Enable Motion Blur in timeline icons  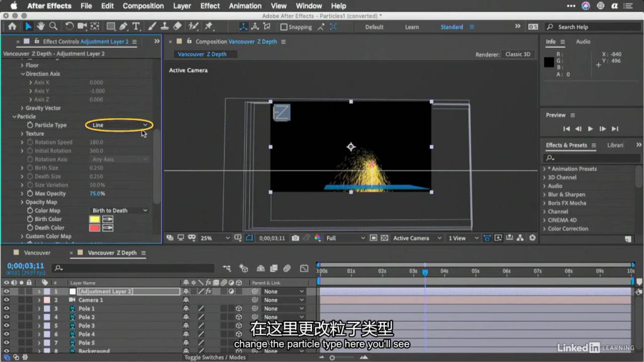point(287,268)
